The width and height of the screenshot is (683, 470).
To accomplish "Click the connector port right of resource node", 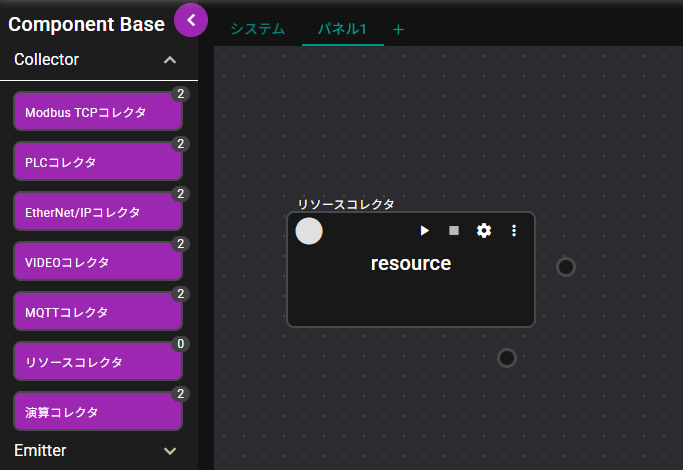I will [566, 267].
